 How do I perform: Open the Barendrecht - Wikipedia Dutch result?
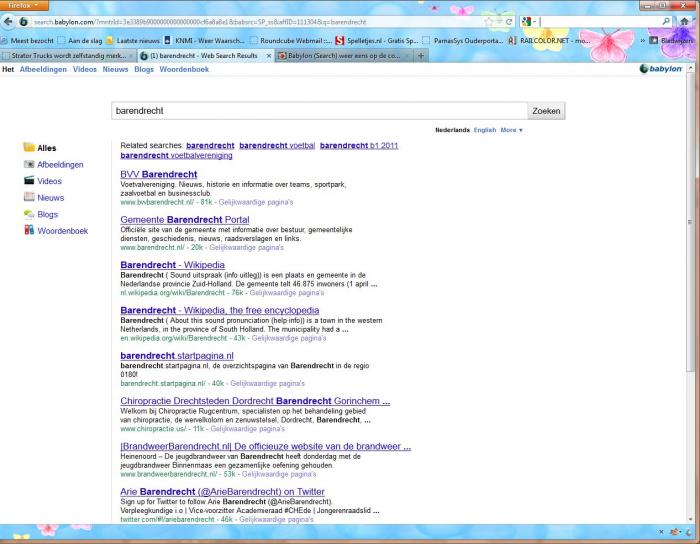172,265
